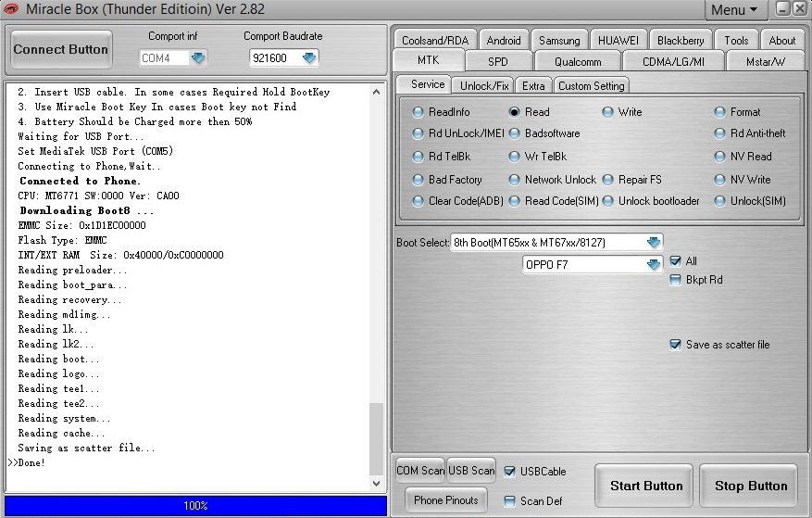Toggle the USBCable checkbox
The width and height of the screenshot is (812, 518).
pos(509,471)
